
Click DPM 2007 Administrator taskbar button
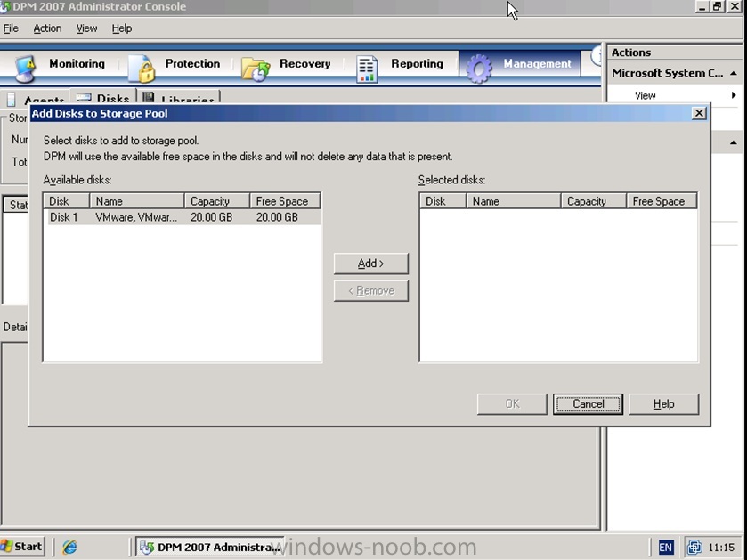pyautogui.click(x=209, y=548)
